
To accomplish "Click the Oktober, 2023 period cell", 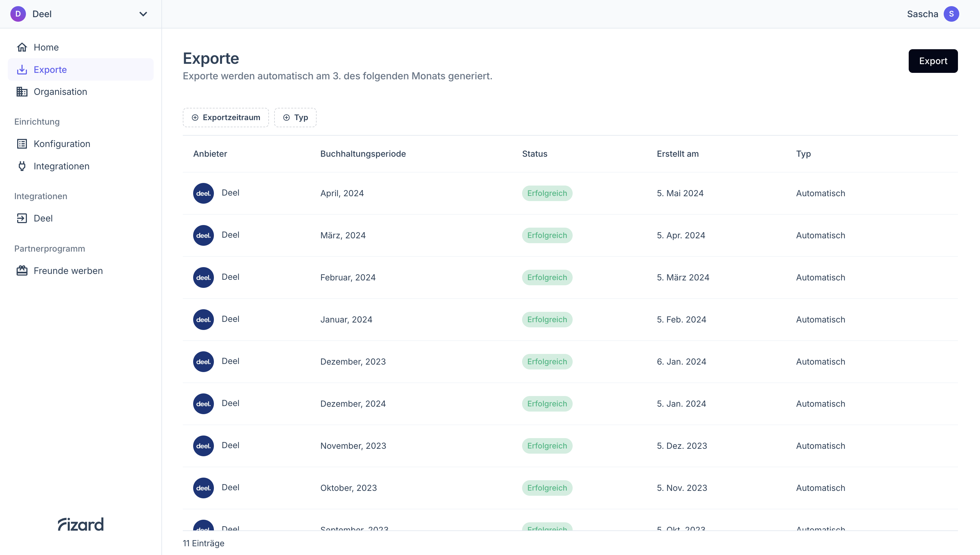I will pos(348,488).
